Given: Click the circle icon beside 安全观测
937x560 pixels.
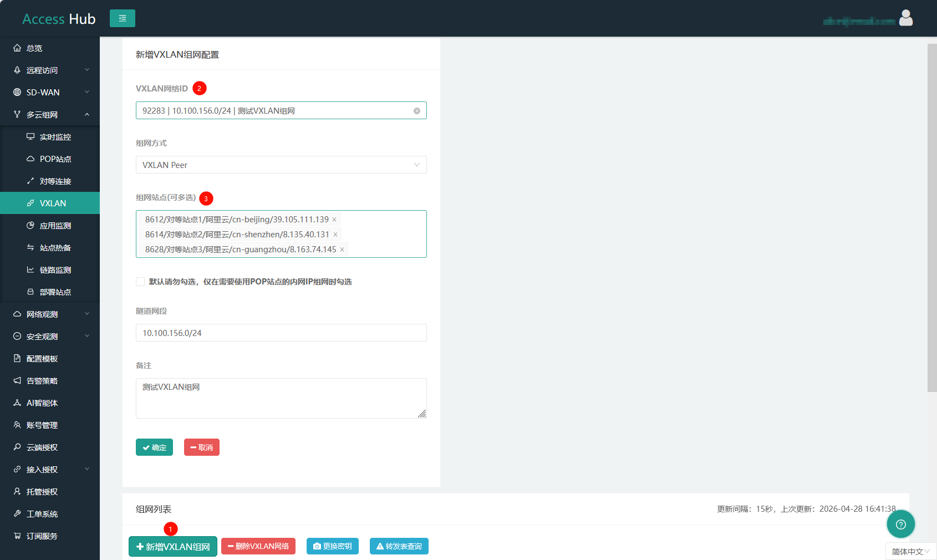Looking at the screenshot, I should [17, 337].
